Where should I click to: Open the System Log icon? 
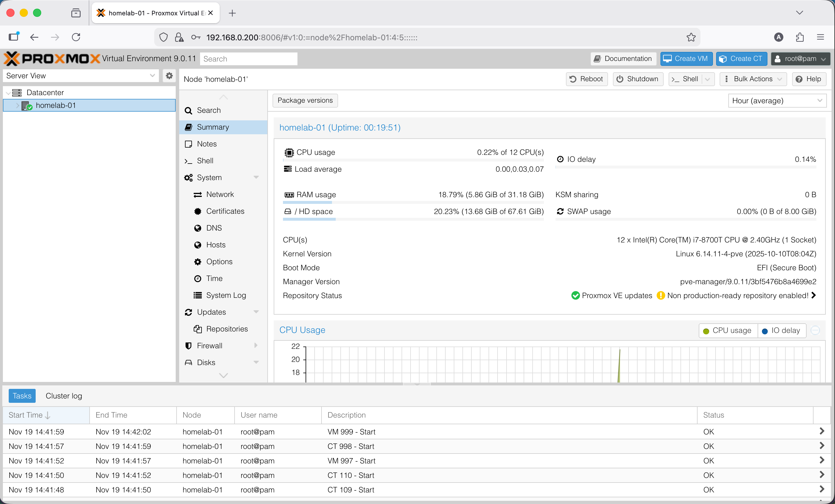pyautogui.click(x=198, y=295)
